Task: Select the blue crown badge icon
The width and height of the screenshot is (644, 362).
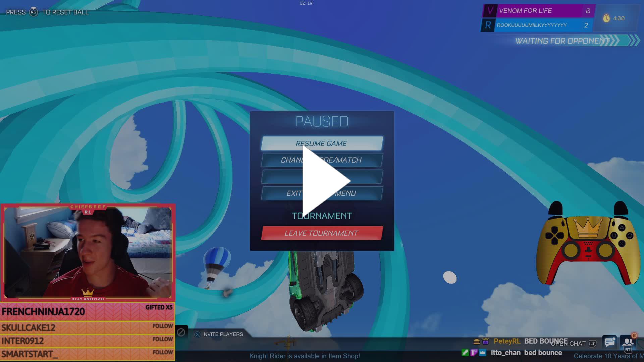Action: click(x=483, y=353)
